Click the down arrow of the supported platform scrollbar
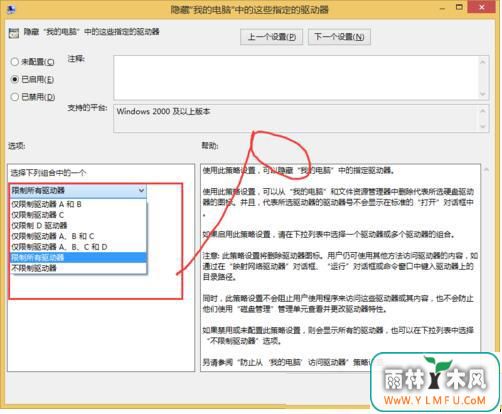Image resolution: width=502 pixels, height=414 pixels. 483,126
